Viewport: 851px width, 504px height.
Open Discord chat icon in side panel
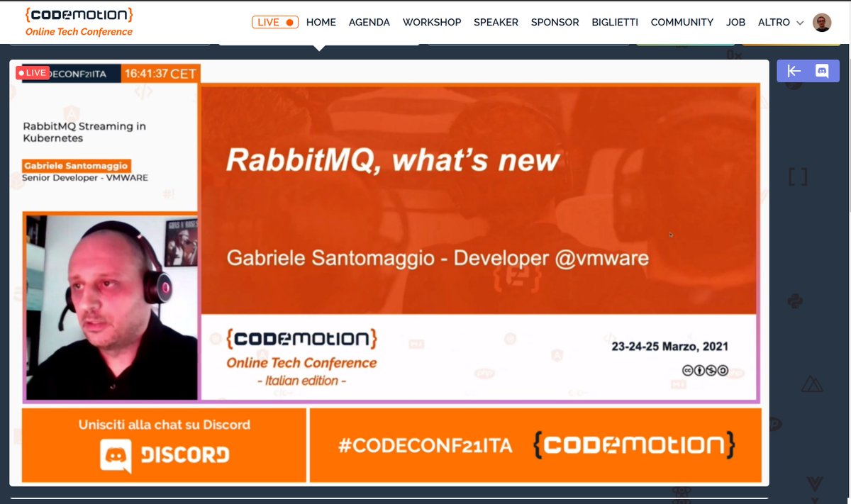pos(822,71)
